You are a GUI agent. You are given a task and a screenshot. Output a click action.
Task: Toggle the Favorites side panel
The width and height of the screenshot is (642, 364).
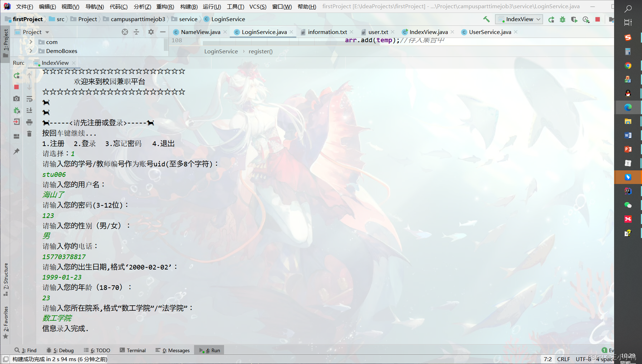(5, 322)
